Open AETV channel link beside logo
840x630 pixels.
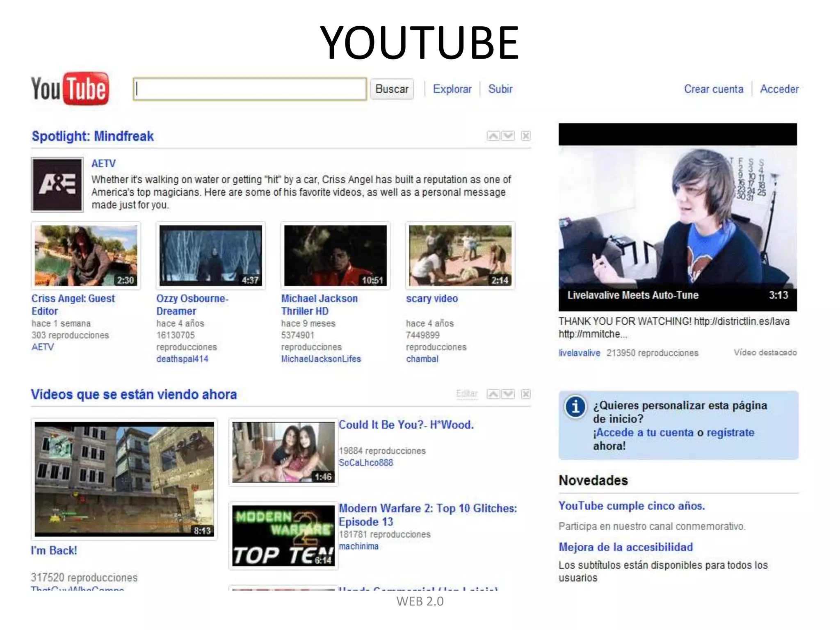[x=103, y=164]
